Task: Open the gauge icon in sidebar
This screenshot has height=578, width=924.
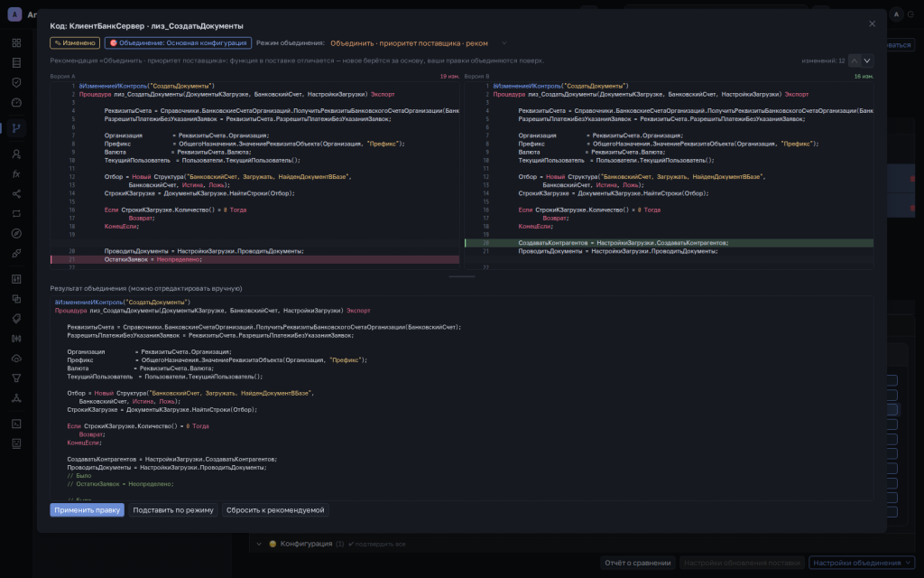Action: [16, 103]
